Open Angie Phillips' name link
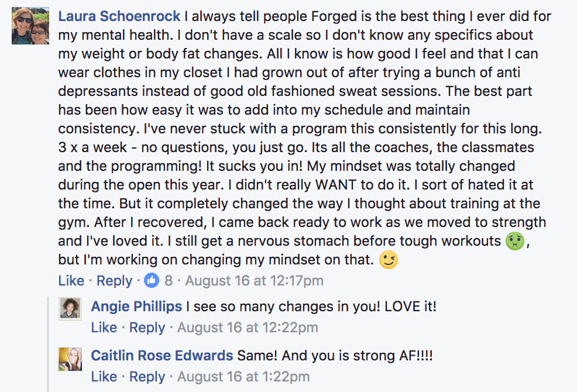The width and height of the screenshot is (577, 392). [136, 307]
